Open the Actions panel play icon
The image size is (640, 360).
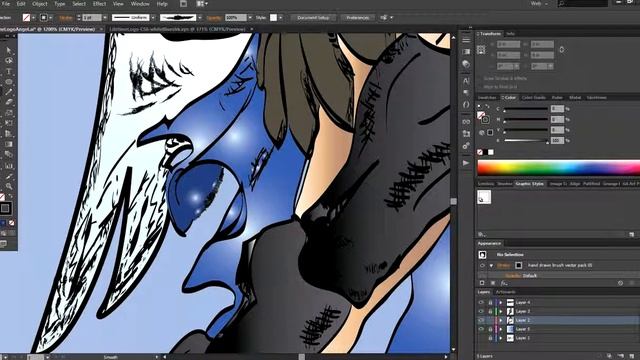tap(466, 163)
